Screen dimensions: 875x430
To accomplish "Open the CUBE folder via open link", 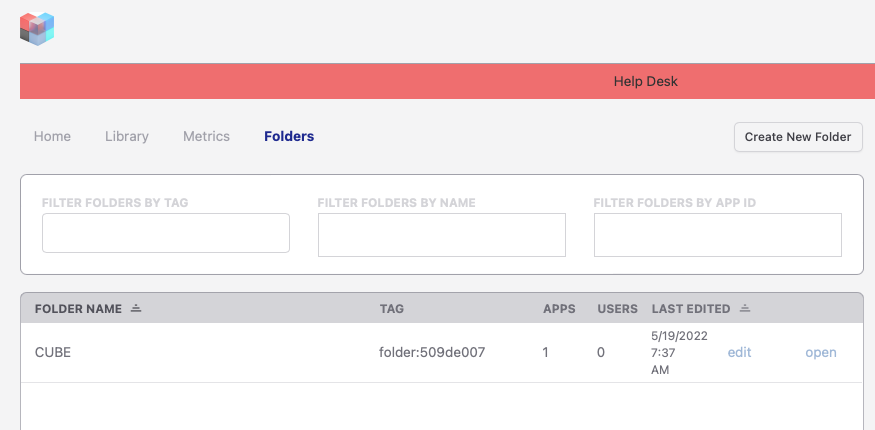I will (821, 352).
